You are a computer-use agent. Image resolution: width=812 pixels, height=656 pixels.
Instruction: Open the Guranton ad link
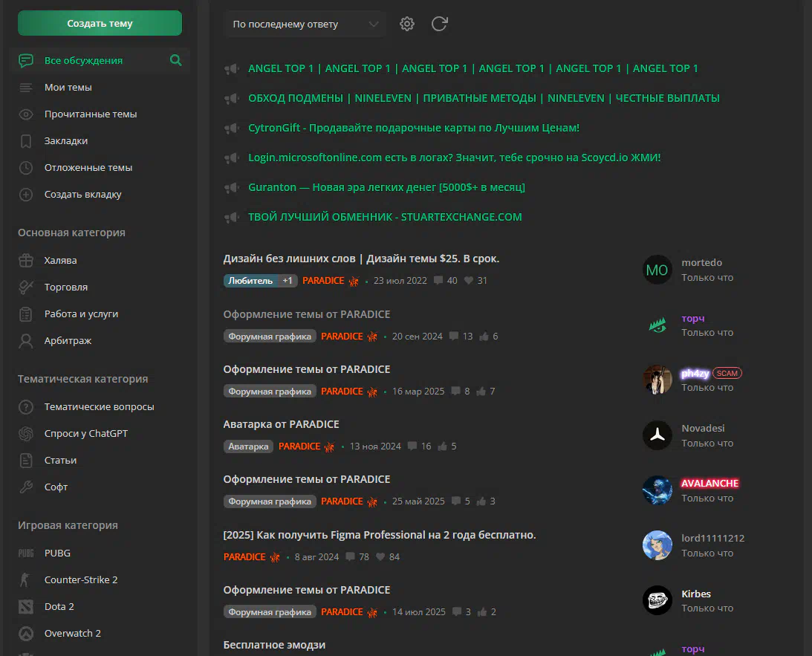pos(386,187)
